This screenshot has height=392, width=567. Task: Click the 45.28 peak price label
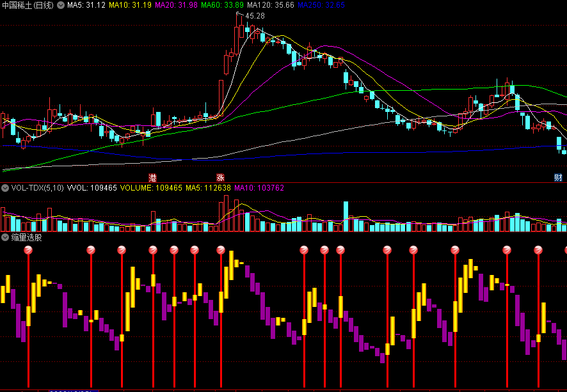[x=255, y=16]
